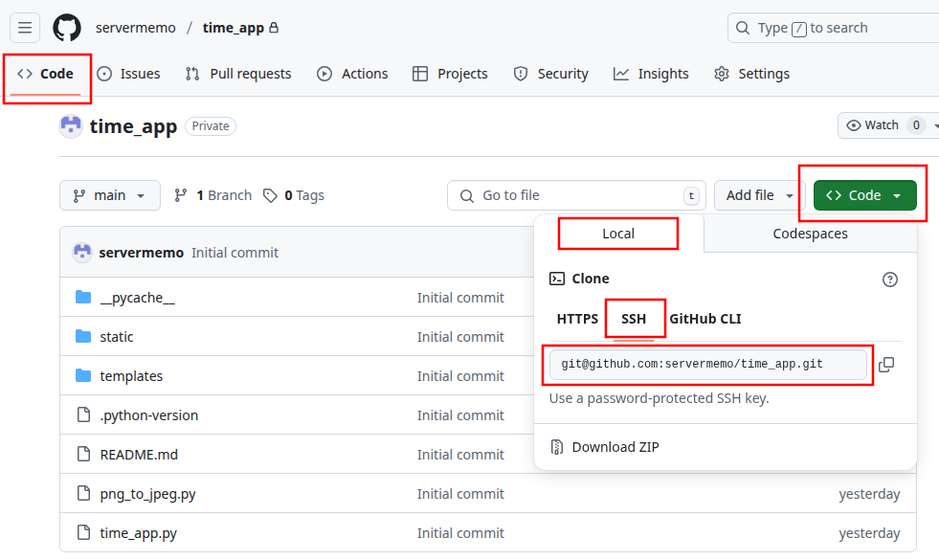Open the latest Initial commit message link
This screenshot has width=939, height=560.
pos(235,253)
